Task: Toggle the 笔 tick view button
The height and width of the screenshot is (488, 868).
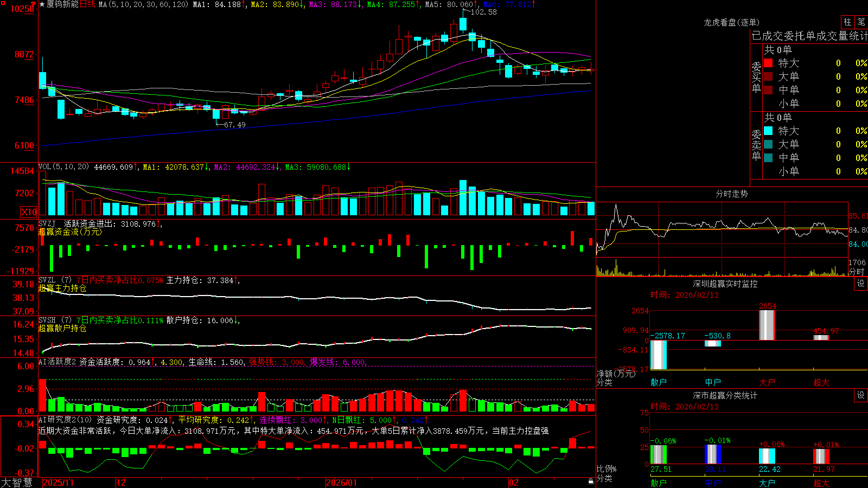Action: (x=861, y=22)
